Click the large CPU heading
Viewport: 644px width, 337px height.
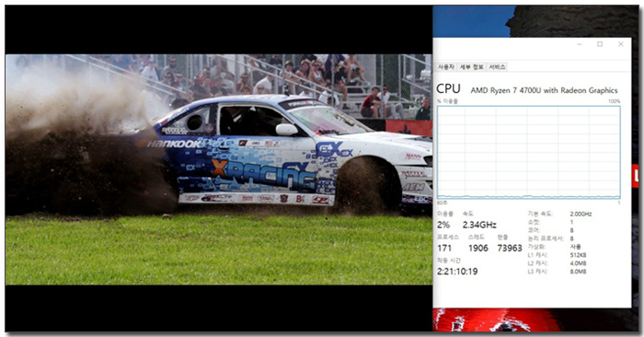pyautogui.click(x=448, y=88)
